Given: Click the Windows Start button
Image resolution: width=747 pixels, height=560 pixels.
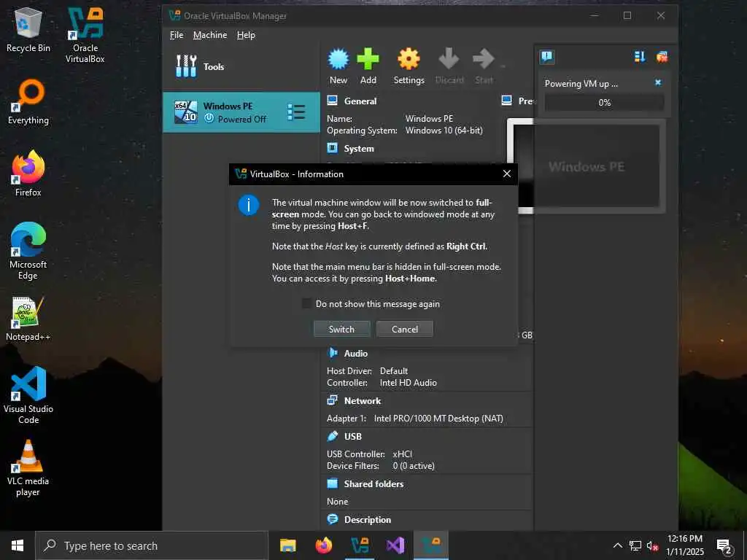Looking at the screenshot, I should 18,545.
